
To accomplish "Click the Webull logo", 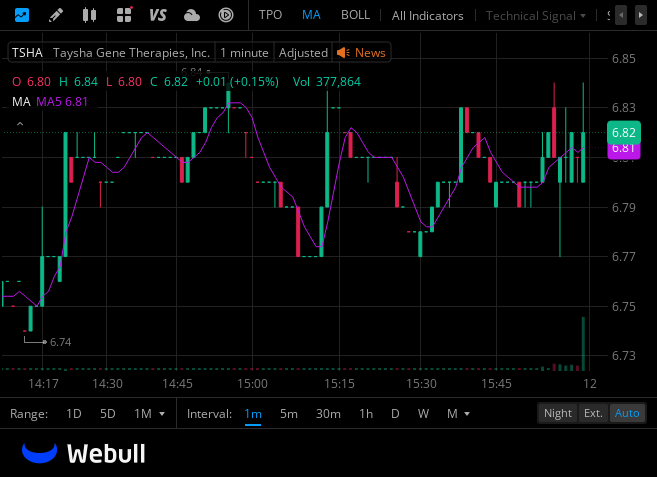I will pyautogui.click(x=84, y=453).
